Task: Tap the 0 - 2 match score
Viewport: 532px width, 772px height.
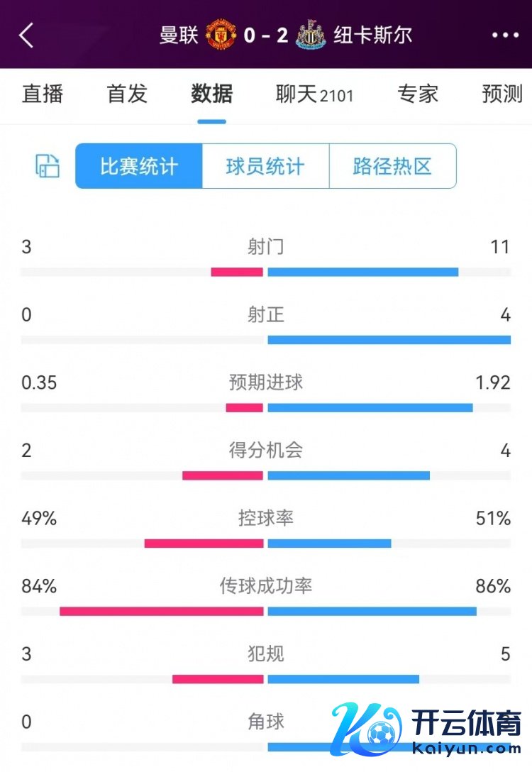Action: (265, 35)
